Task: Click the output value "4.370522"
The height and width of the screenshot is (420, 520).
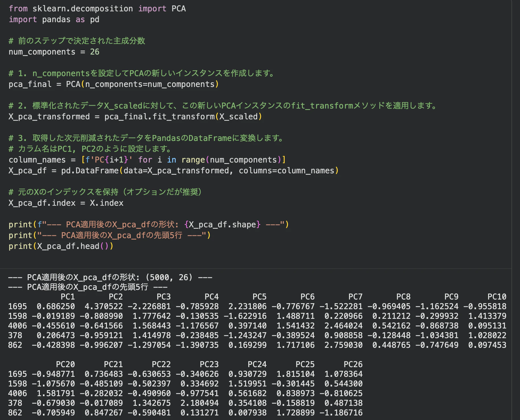Action: pyautogui.click(x=104, y=306)
